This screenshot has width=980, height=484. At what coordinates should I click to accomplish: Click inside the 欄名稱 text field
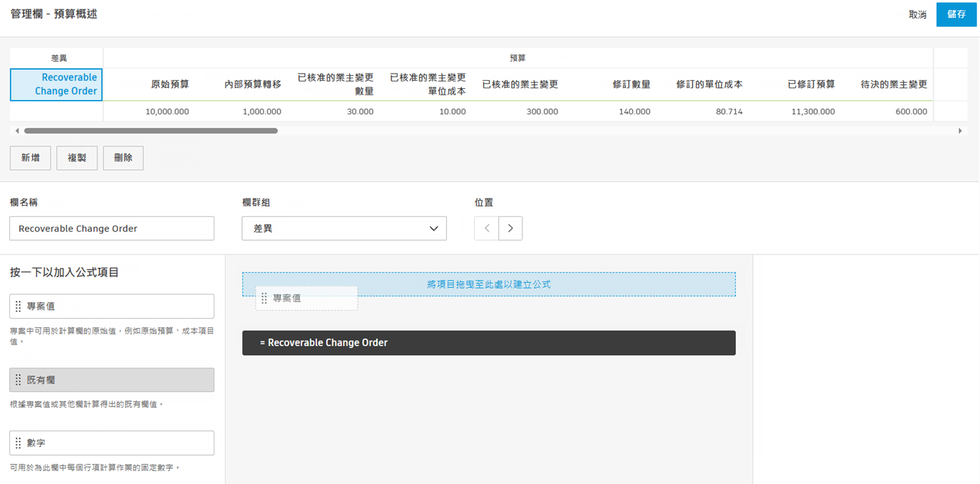click(x=111, y=228)
